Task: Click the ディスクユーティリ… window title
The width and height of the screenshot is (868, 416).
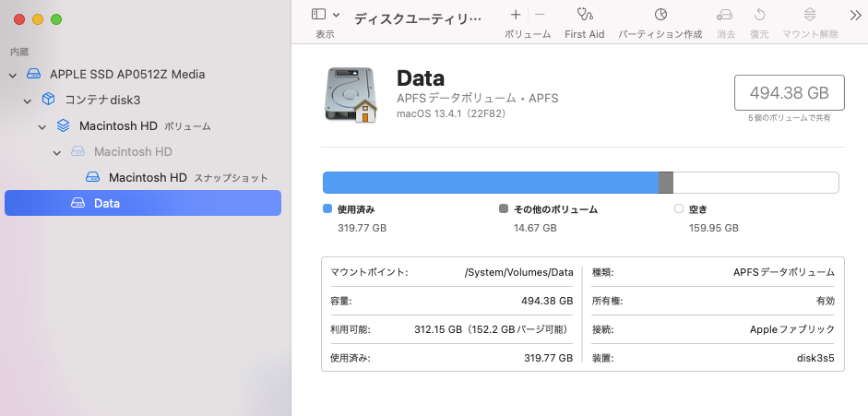Action: (x=418, y=18)
